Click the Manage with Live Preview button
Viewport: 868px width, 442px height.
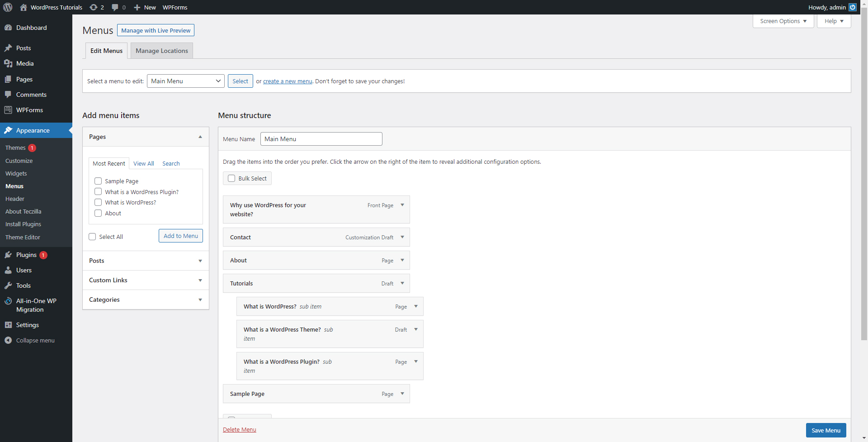tap(156, 30)
